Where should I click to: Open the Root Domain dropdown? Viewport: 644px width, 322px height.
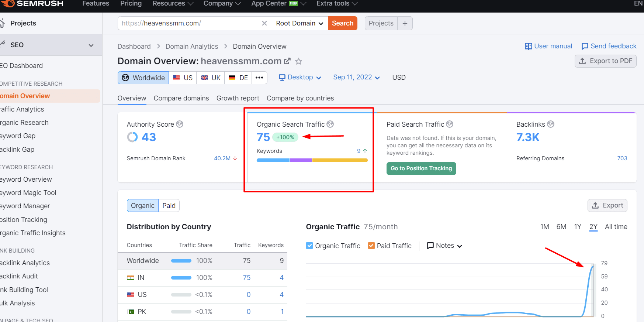300,23
